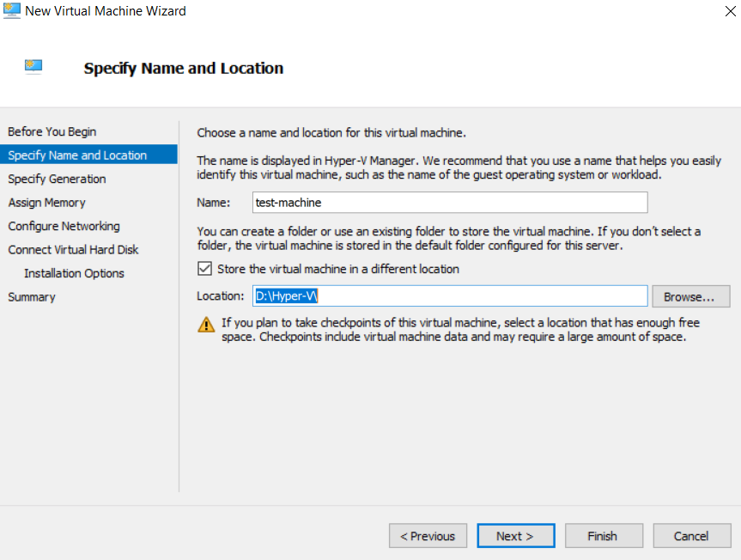Jump to the Assign Memory step
The height and width of the screenshot is (560, 741).
pyautogui.click(x=46, y=203)
